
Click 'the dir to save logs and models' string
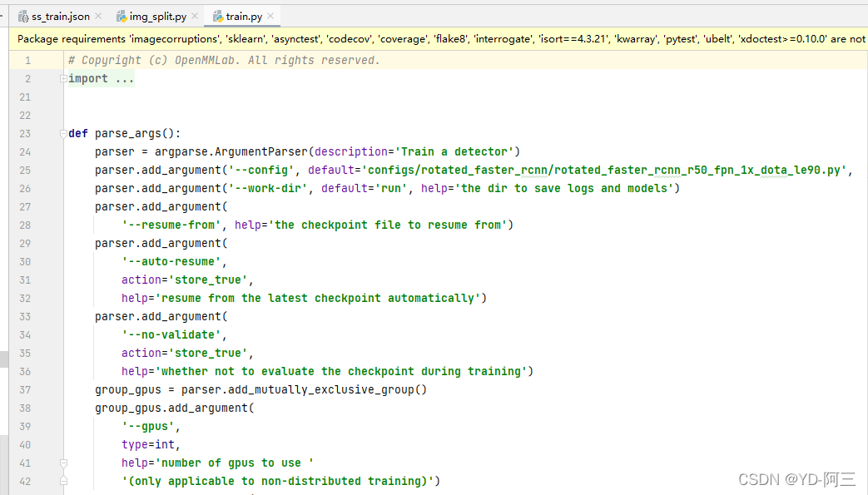(564, 188)
